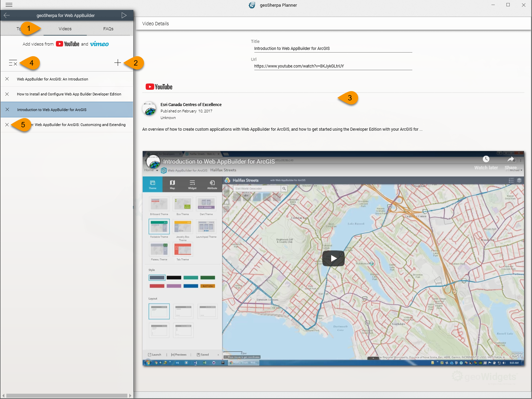Click the Share arrow icon on video
The width and height of the screenshot is (532, 399).
(x=511, y=159)
